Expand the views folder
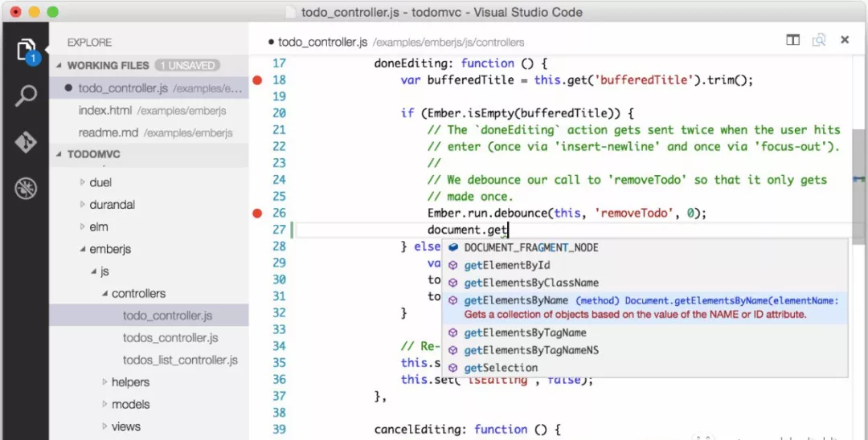The width and height of the screenshot is (868, 440). point(104,426)
